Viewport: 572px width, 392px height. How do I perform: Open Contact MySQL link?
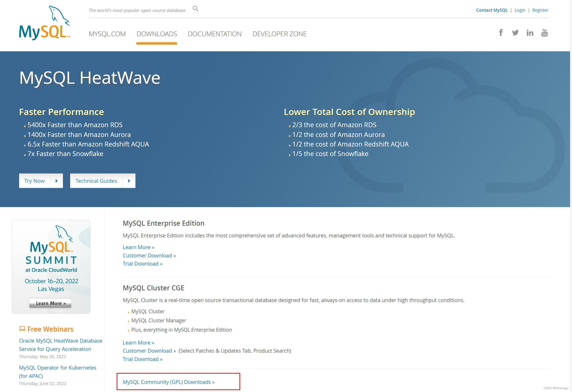click(492, 10)
